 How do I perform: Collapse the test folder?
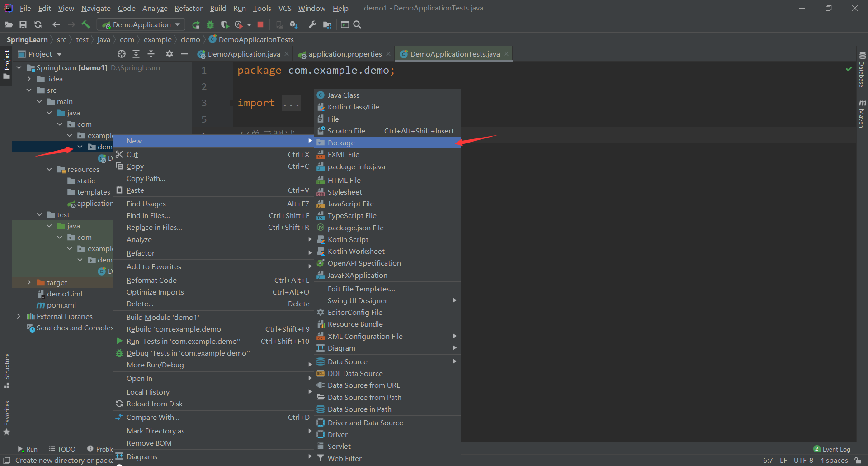coord(39,214)
